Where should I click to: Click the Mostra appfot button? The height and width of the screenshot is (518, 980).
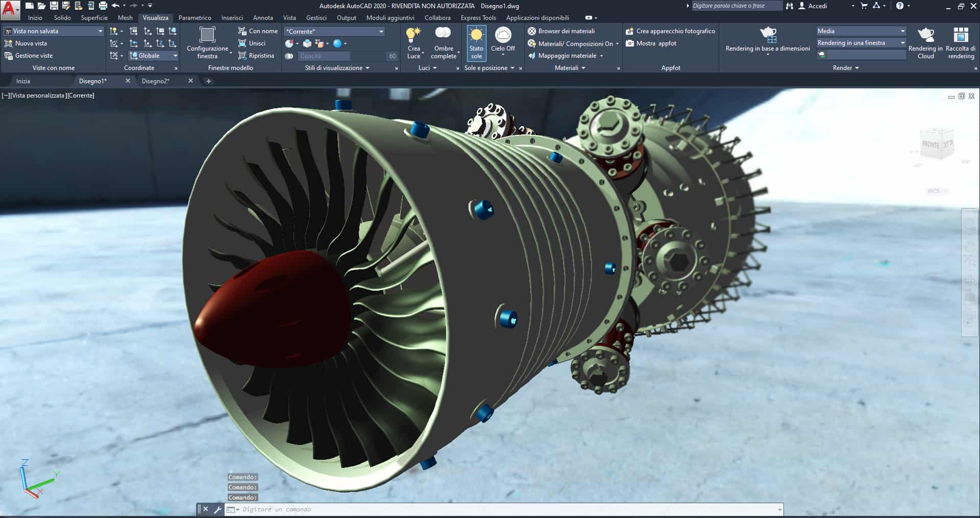[x=651, y=43]
